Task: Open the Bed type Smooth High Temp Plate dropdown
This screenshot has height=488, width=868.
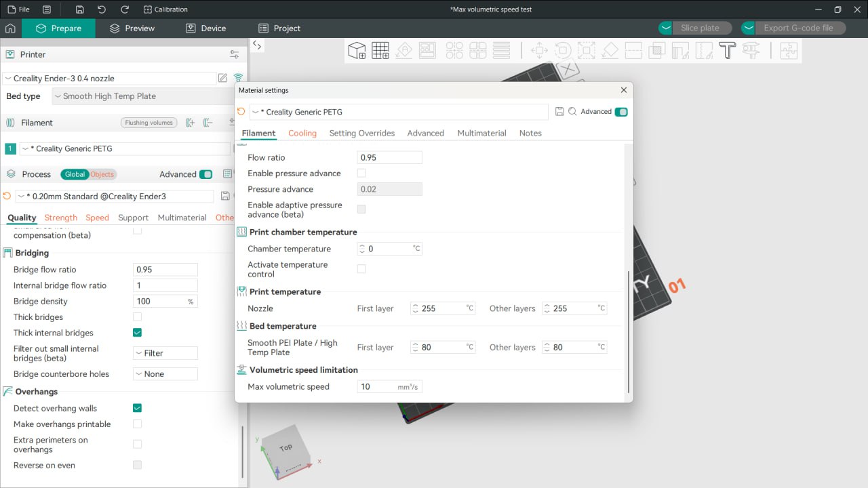Action: coord(144,96)
